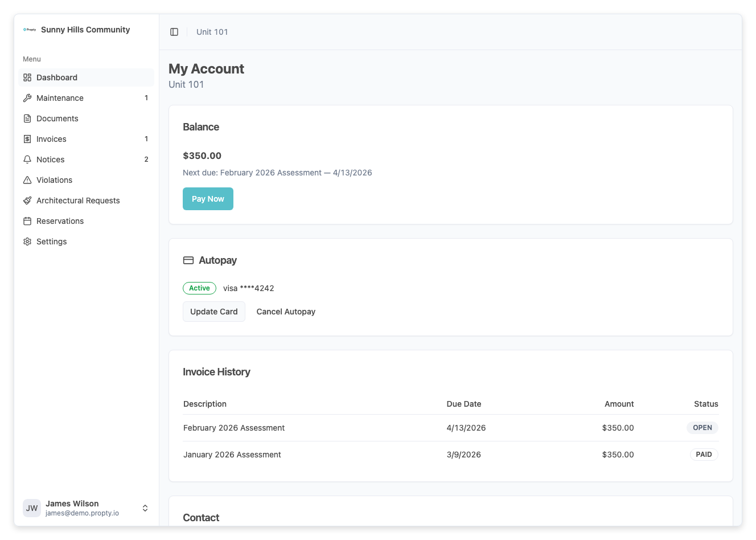
Task: Open the account switcher chevron
Action: click(145, 508)
